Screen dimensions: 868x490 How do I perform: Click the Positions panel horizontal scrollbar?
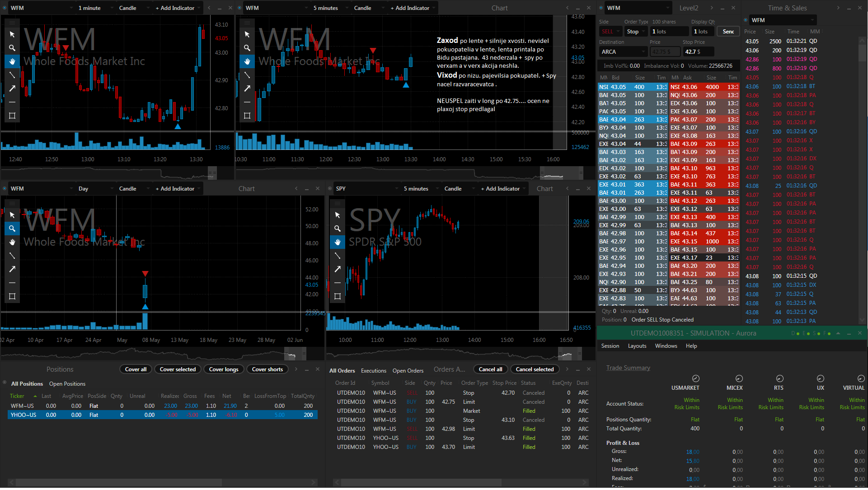(x=163, y=482)
